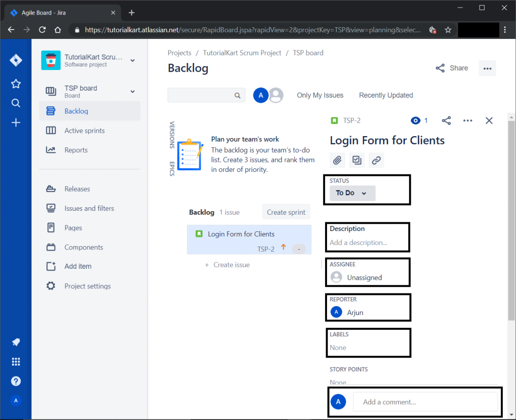Open the To Do status dropdown
Image resolution: width=516 pixels, height=420 pixels.
pos(352,193)
